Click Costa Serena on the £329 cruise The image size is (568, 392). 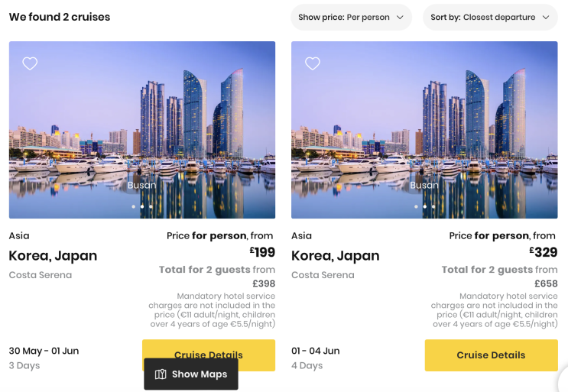point(323,275)
